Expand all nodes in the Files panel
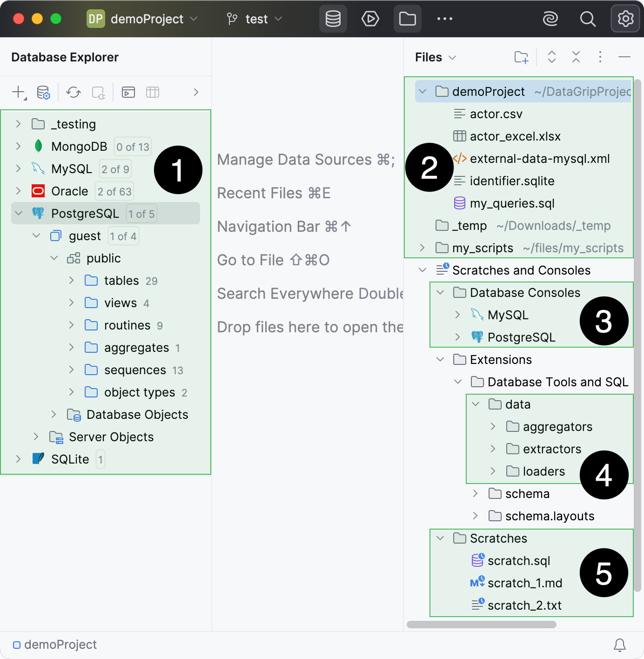This screenshot has width=644, height=659. point(551,57)
